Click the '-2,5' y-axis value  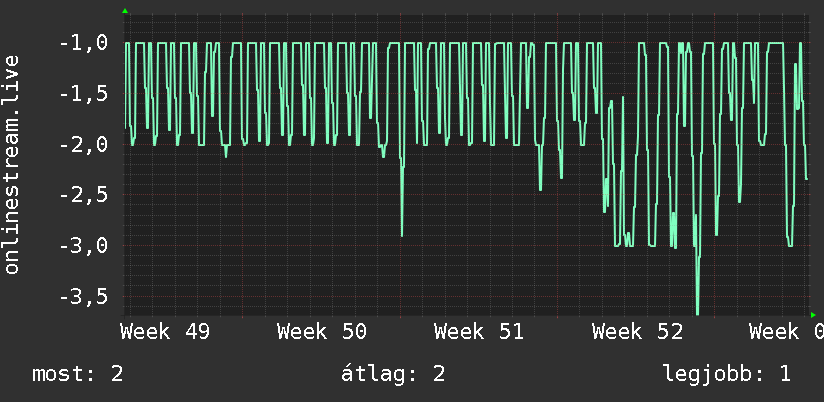click(x=84, y=195)
